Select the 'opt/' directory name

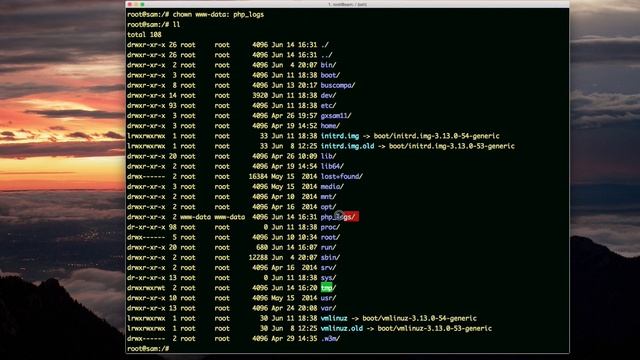pos(328,207)
